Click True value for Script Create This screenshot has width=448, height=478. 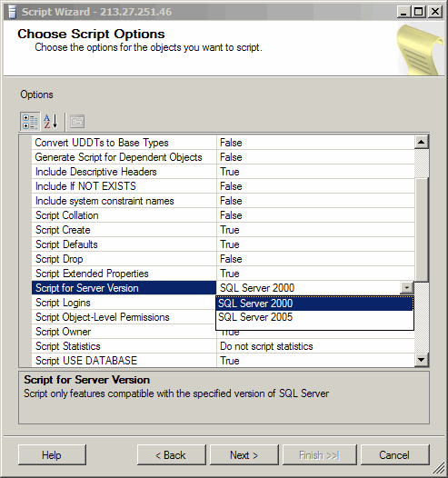point(315,230)
